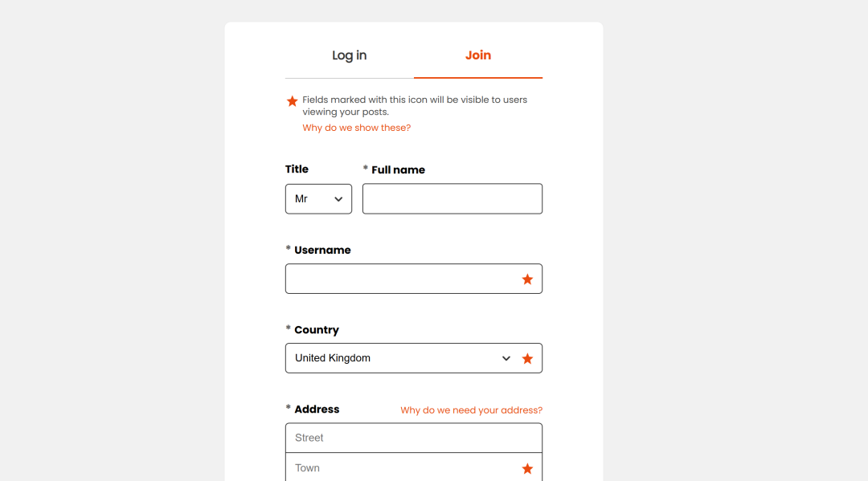Viewport: 868px width, 481px height.
Task: Click the star icon in Town field
Action: [x=527, y=469]
